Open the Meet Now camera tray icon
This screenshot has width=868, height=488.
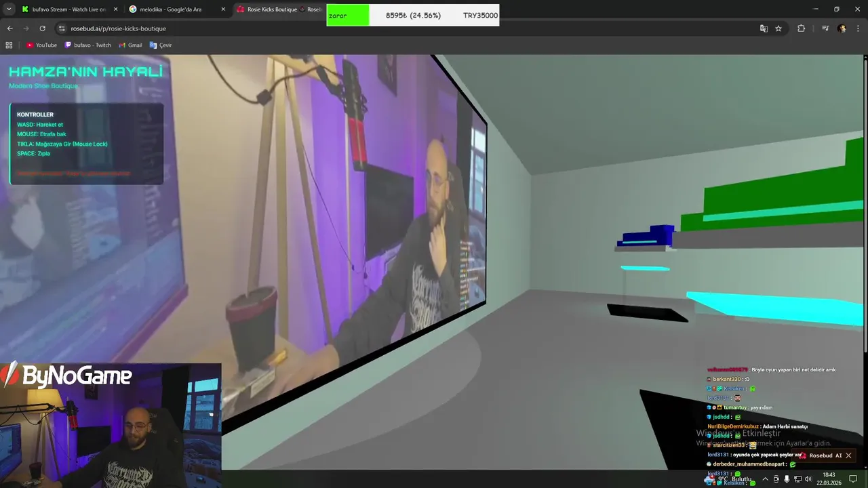click(x=776, y=479)
